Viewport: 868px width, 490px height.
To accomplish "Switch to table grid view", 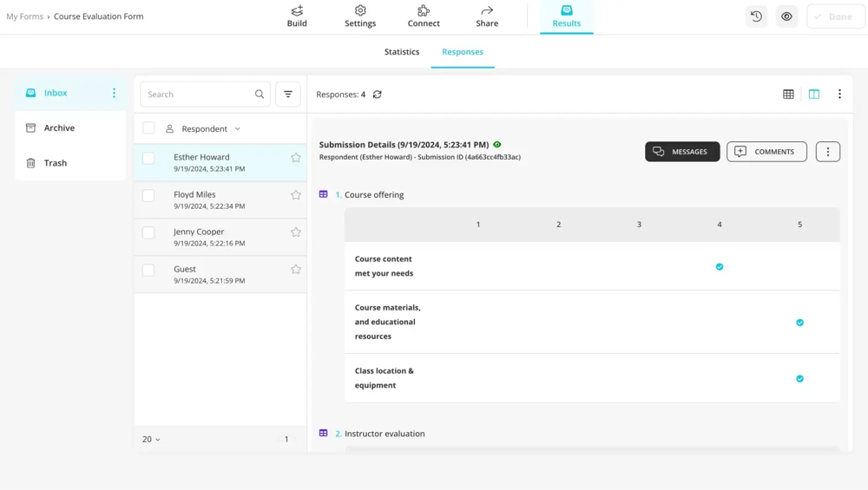I will pos(788,95).
